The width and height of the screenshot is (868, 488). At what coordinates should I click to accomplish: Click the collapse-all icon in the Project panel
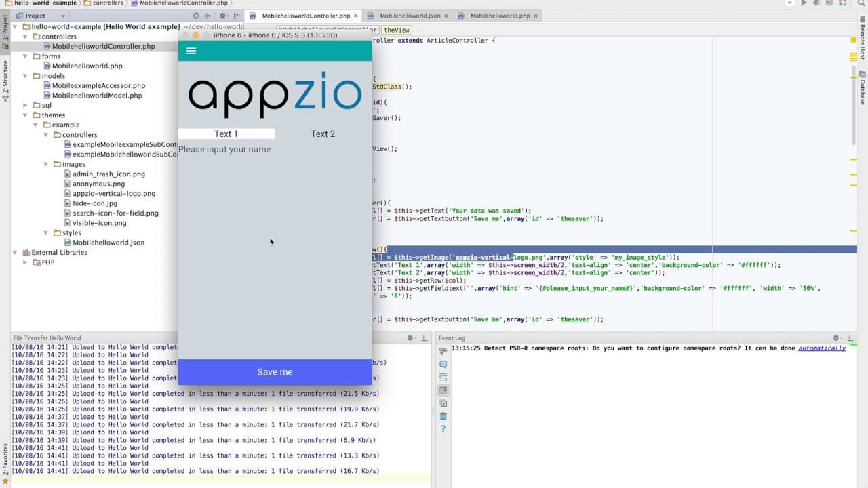point(208,16)
